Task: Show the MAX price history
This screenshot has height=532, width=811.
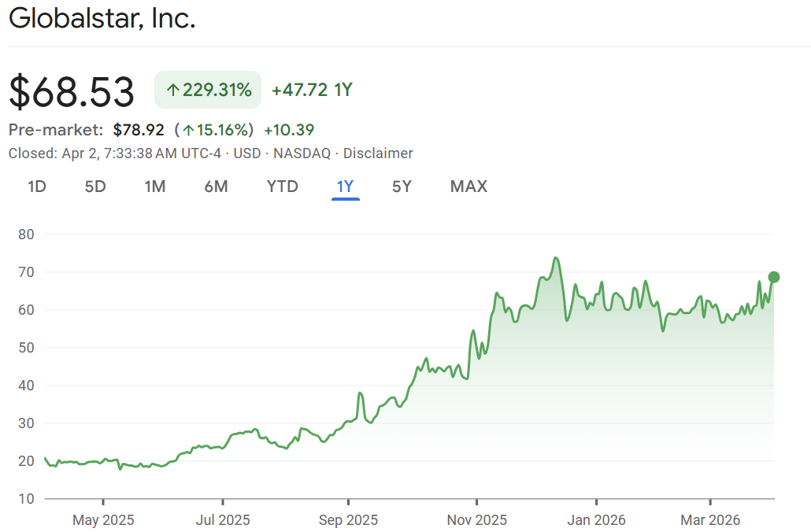Action: point(468,187)
